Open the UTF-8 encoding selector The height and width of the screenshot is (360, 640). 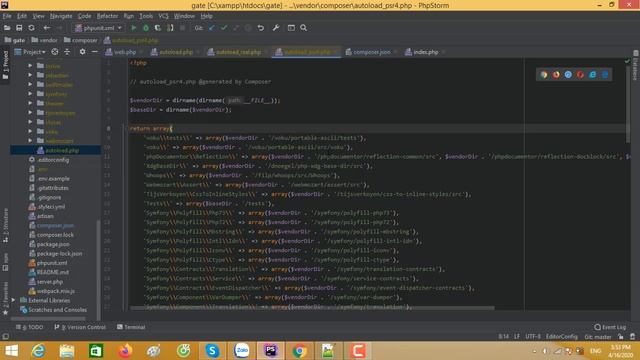533,337
